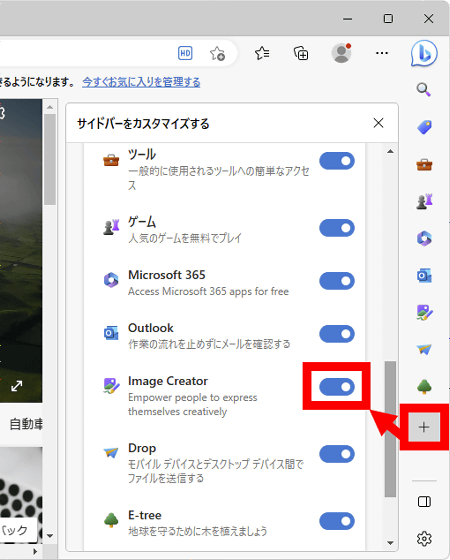
Task: Click the plus button to customize sidebar
Action: tap(424, 427)
